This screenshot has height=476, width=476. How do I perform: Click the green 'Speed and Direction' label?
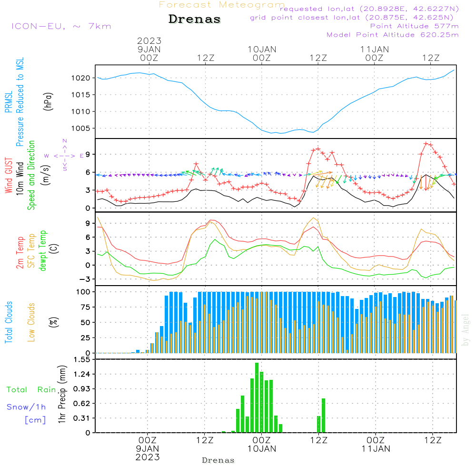(31, 175)
